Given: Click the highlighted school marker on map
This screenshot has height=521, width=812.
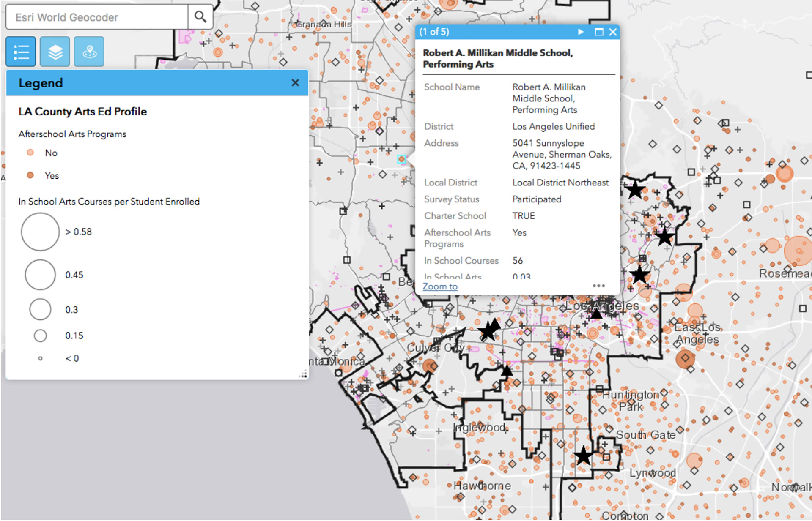Looking at the screenshot, I should click(x=401, y=159).
